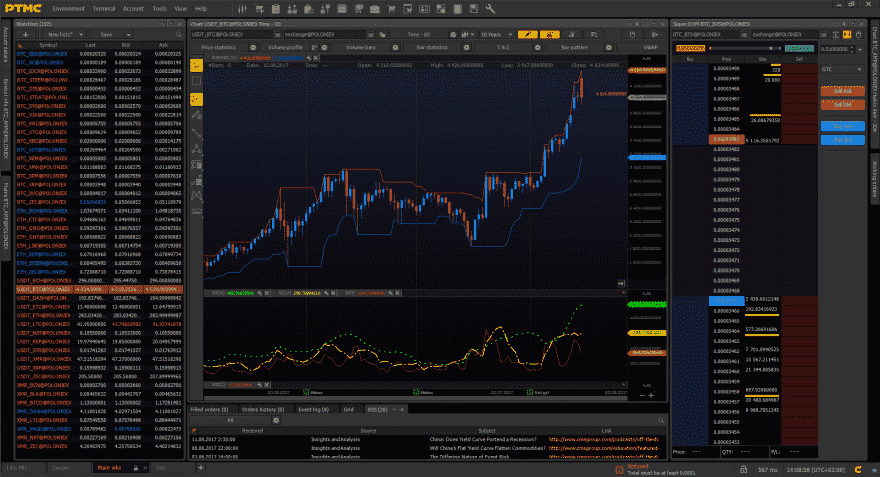Screen dimensions: 880x477
Task: Open the Terminal menu
Action: pyautogui.click(x=104, y=7)
